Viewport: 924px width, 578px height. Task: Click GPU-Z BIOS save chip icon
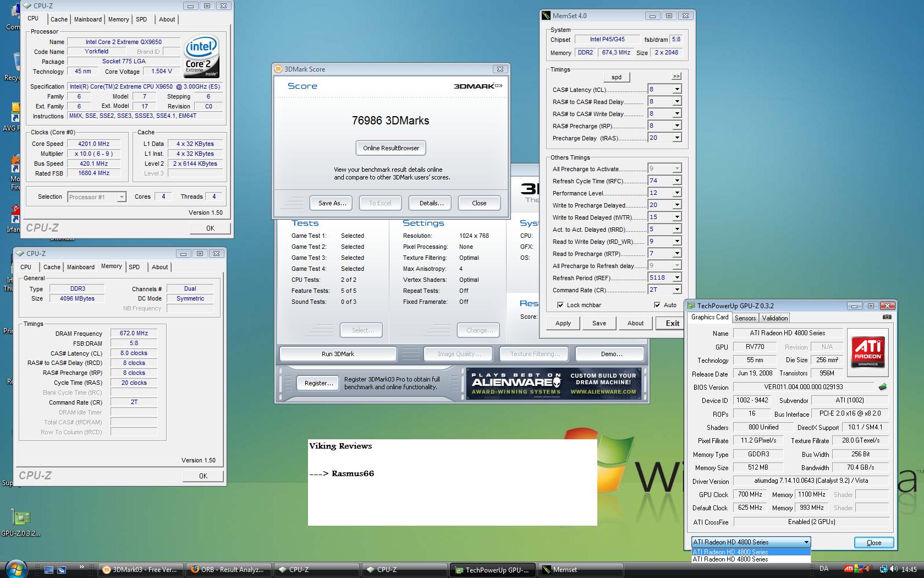[x=883, y=387]
